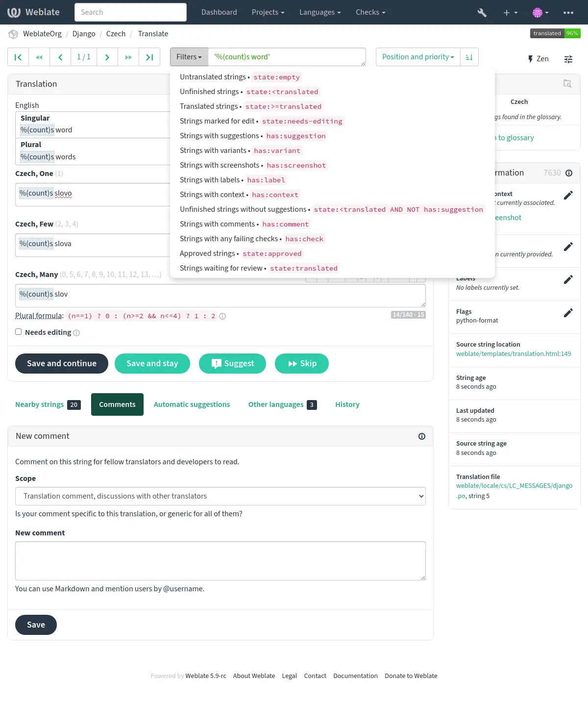Open the translation.html:149 source location link
This screenshot has width=588, height=705.
pyautogui.click(x=514, y=353)
